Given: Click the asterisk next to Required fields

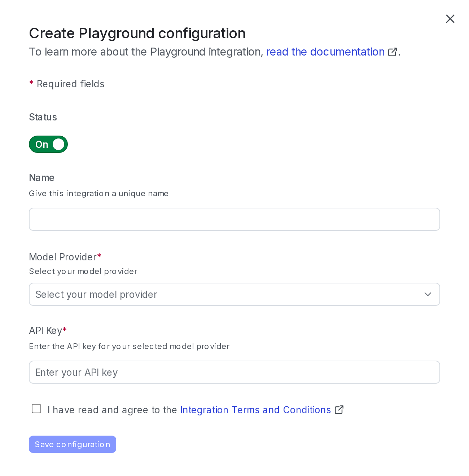Looking at the screenshot, I should 31,83.
